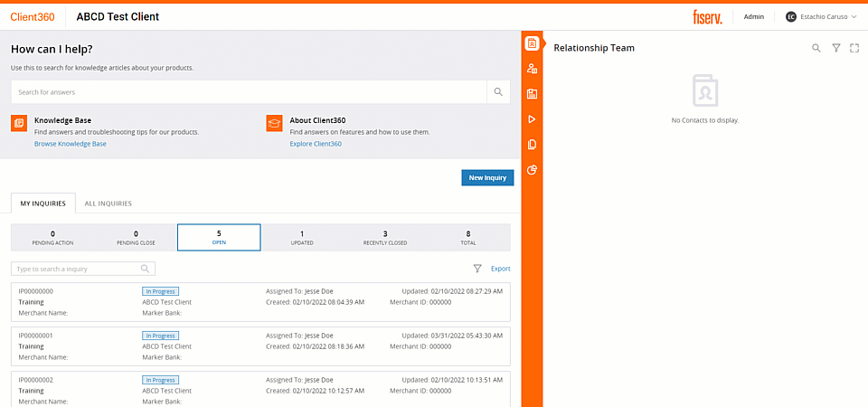Click In Progress badge of IP00000001
The height and width of the screenshot is (407, 868).
coord(161,336)
